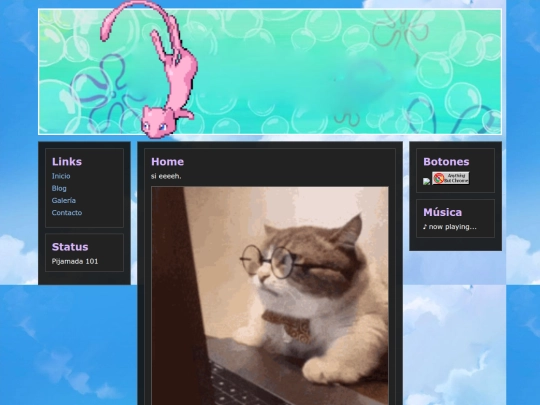Image resolution: width=540 pixels, height=405 pixels.
Task: Click the Anything But Chrome badge
Action: point(450,178)
